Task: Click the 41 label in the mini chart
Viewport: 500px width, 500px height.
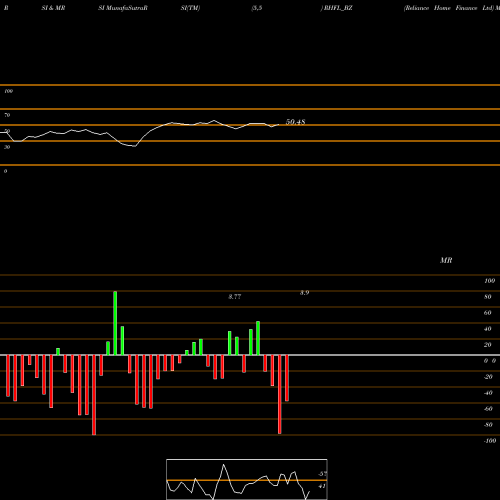Action: tap(322, 486)
